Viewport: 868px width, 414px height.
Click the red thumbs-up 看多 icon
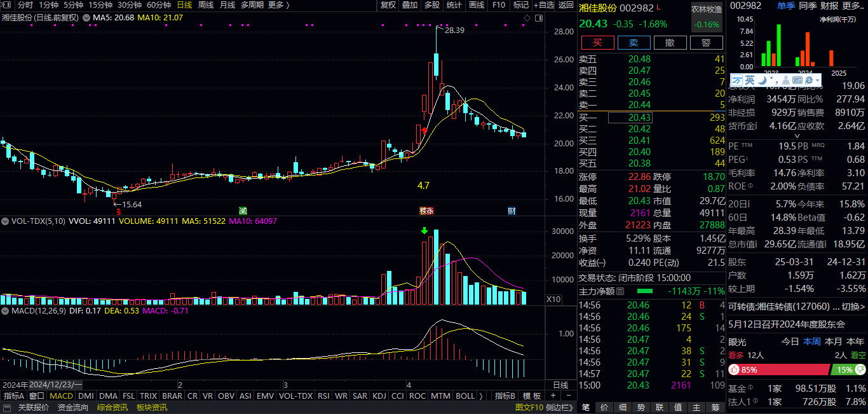tap(735, 369)
